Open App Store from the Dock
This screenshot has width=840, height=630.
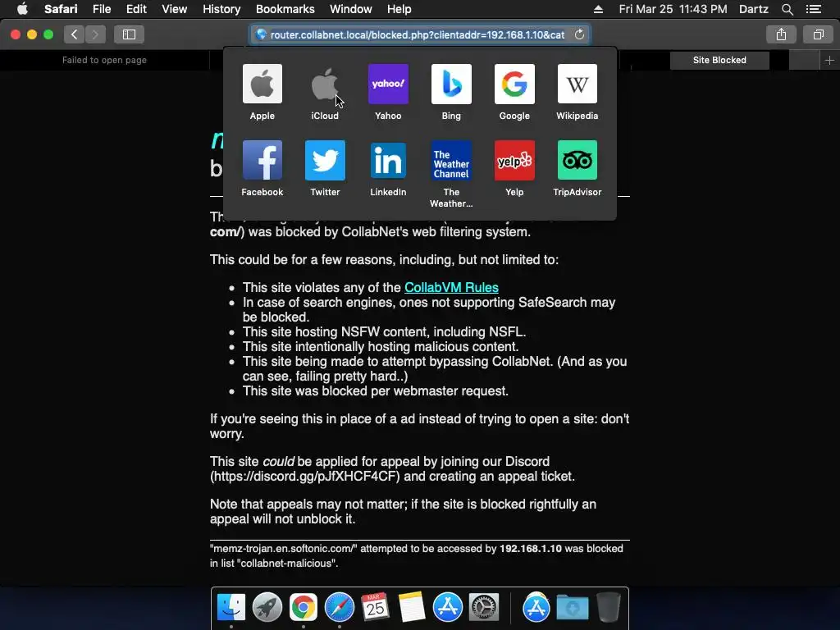coord(447,607)
